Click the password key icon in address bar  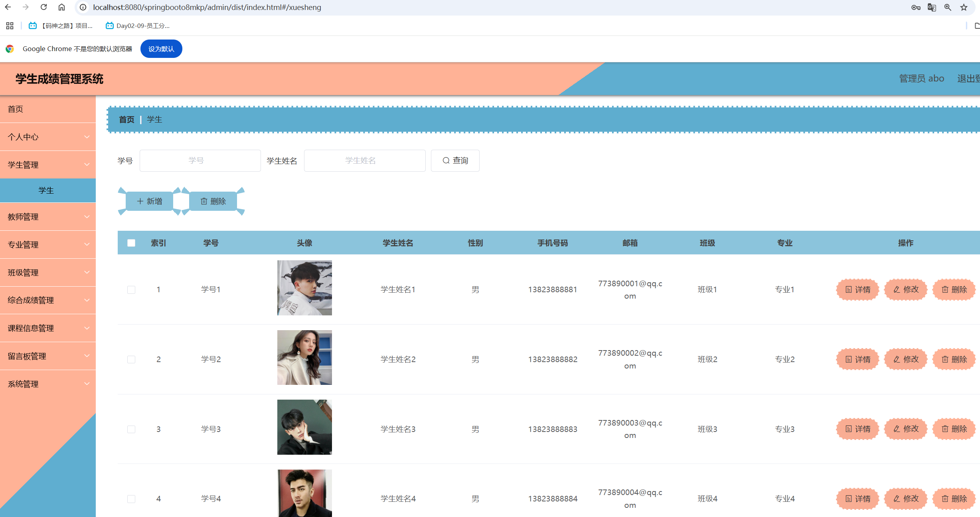pyautogui.click(x=916, y=7)
